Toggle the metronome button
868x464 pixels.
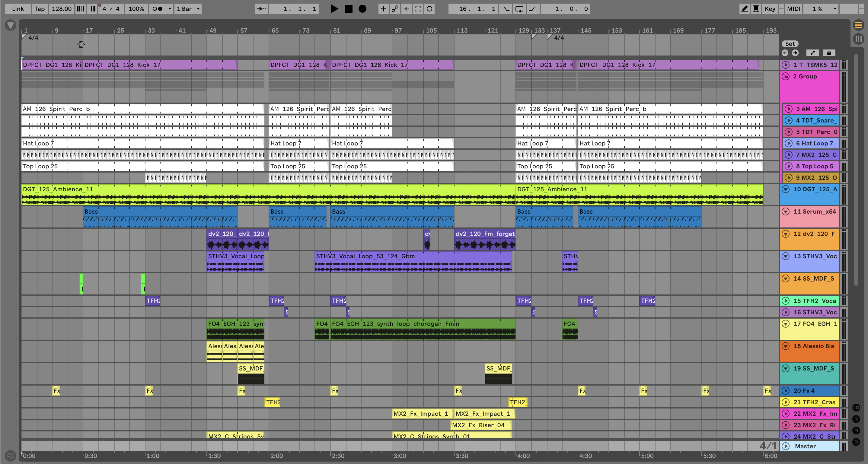pyautogui.click(x=157, y=9)
